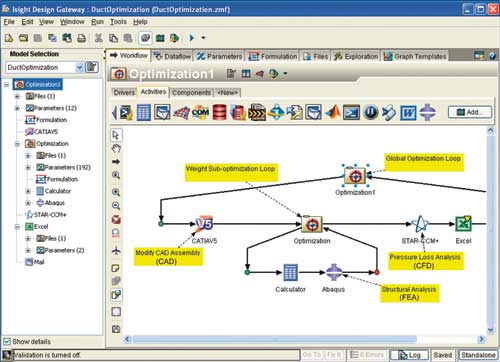Switch to the Parameters tab
Image resolution: width=500 pixels, height=362 pixels.
point(219,56)
